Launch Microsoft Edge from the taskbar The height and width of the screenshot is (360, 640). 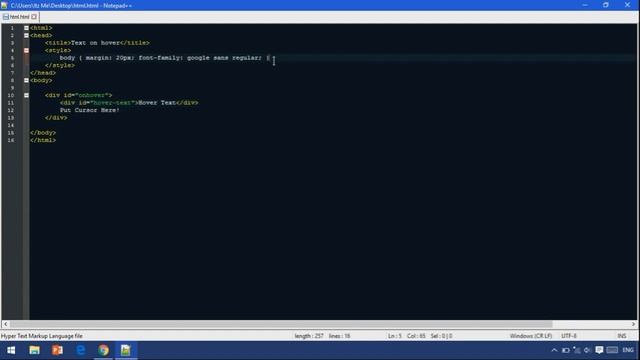click(80, 350)
